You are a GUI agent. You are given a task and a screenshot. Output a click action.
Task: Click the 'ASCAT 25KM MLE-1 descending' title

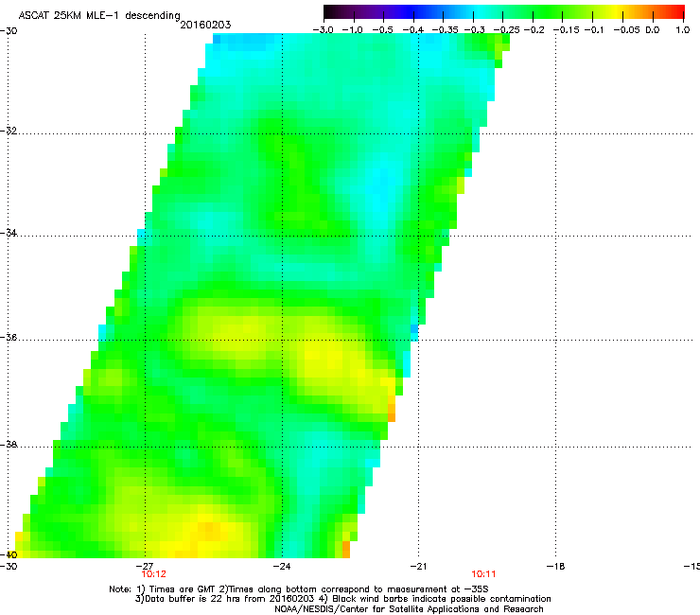[99, 16]
